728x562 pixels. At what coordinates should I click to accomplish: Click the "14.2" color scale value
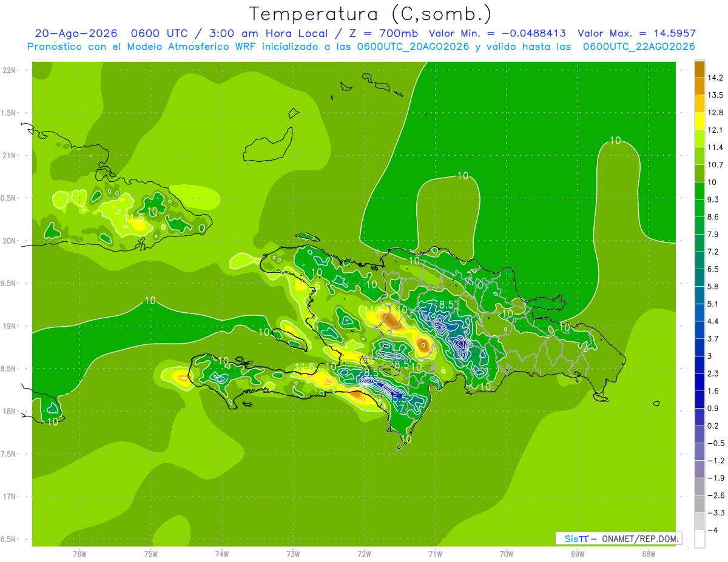pos(715,78)
